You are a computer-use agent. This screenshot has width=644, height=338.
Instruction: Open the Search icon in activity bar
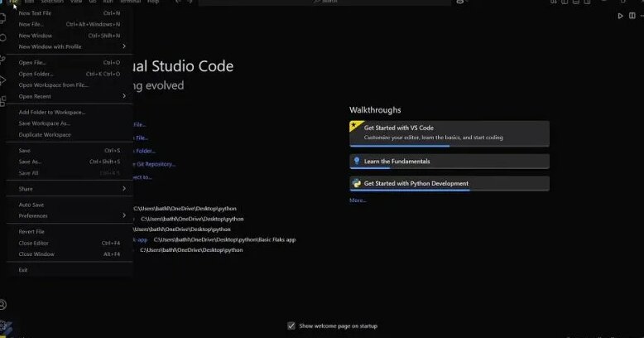coord(2,38)
